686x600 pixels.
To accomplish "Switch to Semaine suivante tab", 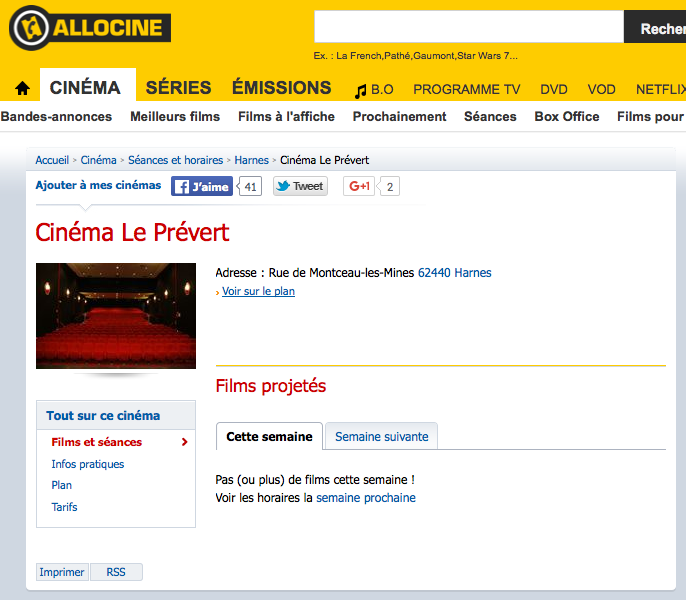I will click(382, 436).
